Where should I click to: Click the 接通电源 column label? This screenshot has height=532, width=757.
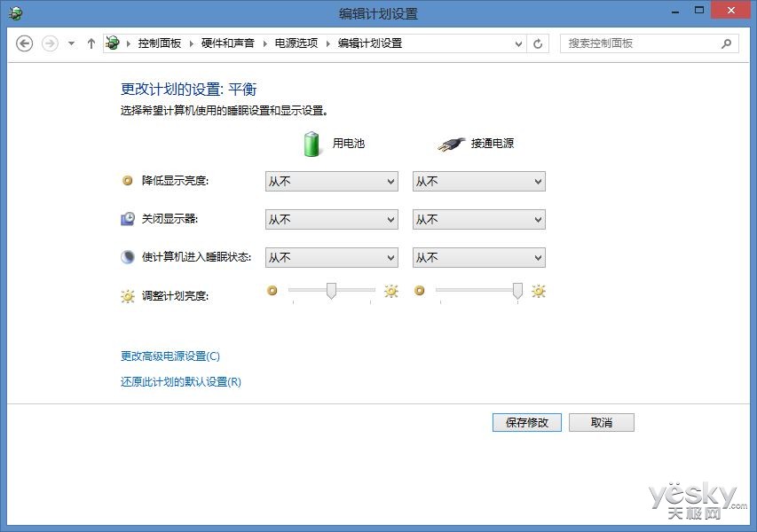pos(492,144)
